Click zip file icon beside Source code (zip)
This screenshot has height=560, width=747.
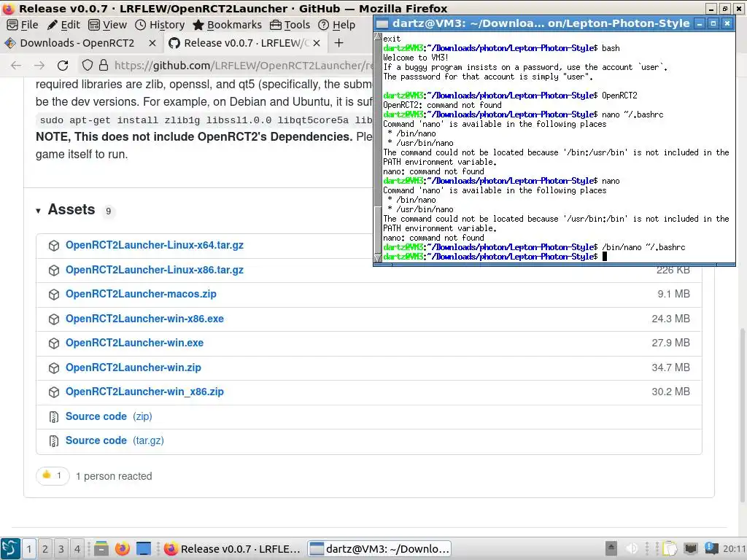click(x=54, y=417)
